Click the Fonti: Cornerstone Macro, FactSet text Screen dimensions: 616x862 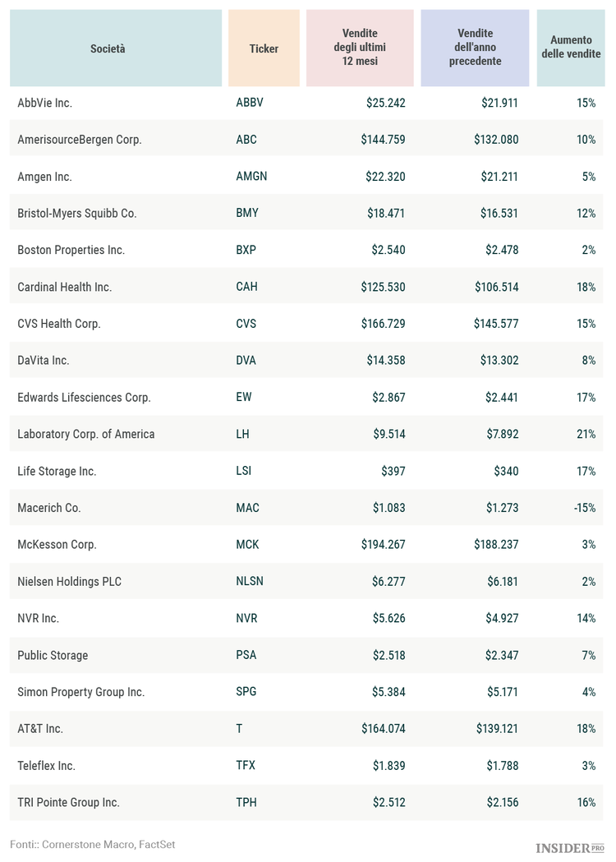point(92,844)
